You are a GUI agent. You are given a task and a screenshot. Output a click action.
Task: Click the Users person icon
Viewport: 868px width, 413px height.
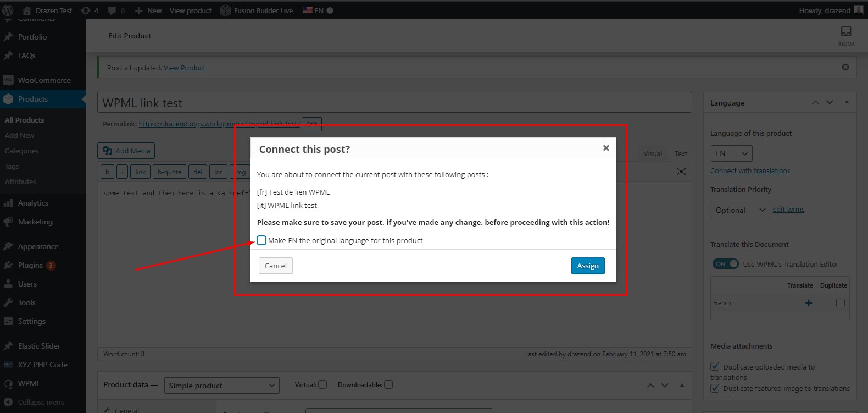tap(8, 284)
